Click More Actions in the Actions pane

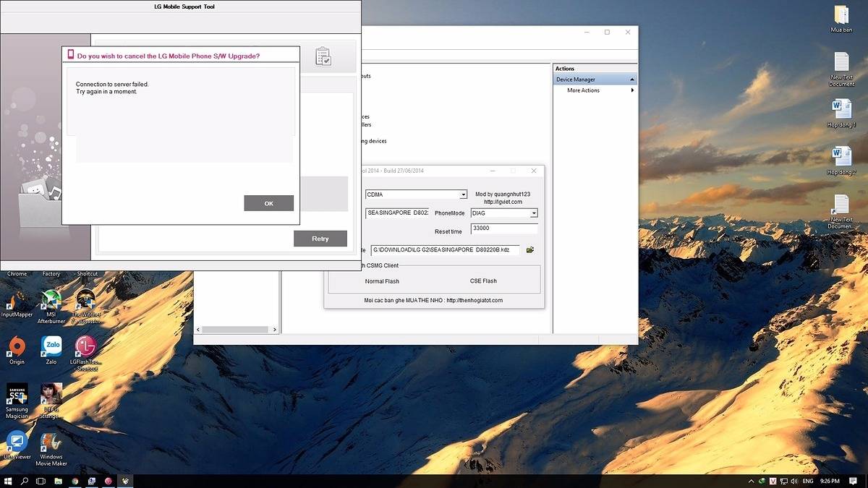pyautogui.click(x=583, y=90)
